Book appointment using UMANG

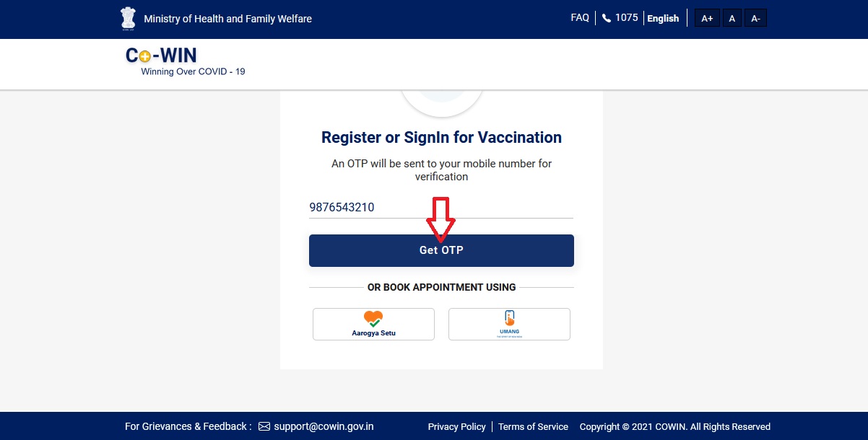click(509, 324)
